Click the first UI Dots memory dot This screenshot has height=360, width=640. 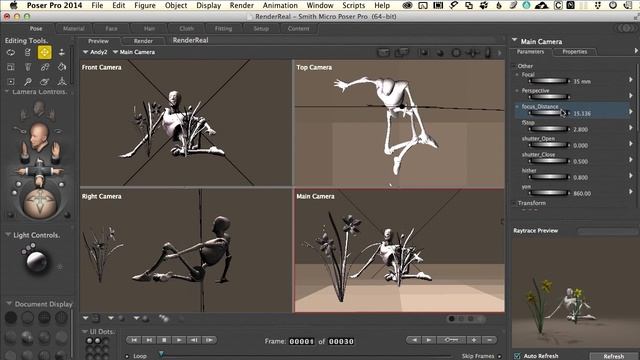click(89, 341)
